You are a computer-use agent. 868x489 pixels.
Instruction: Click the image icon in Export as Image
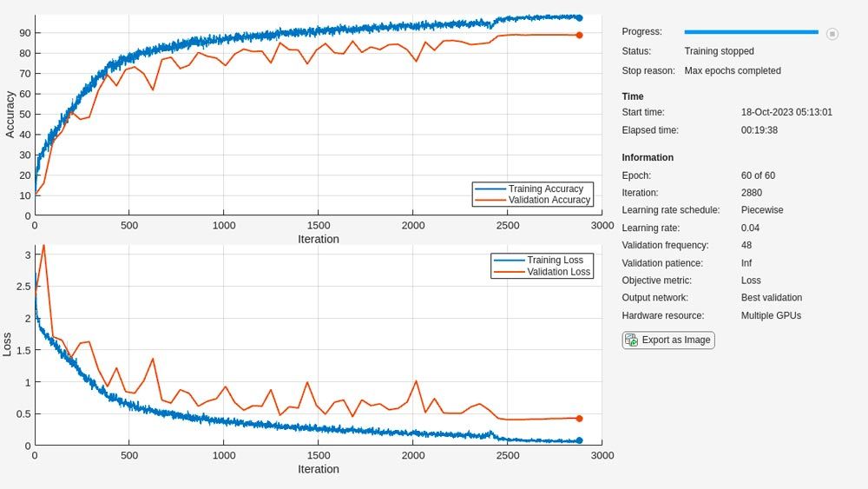pyautogui.click(x=631, y=340)
